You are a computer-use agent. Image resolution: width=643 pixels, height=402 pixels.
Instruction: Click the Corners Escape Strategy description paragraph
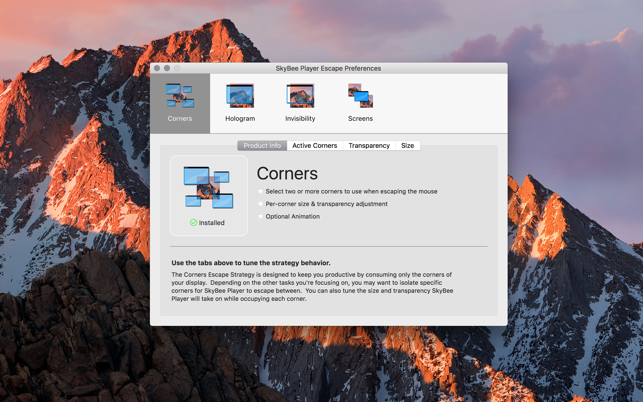312,287
